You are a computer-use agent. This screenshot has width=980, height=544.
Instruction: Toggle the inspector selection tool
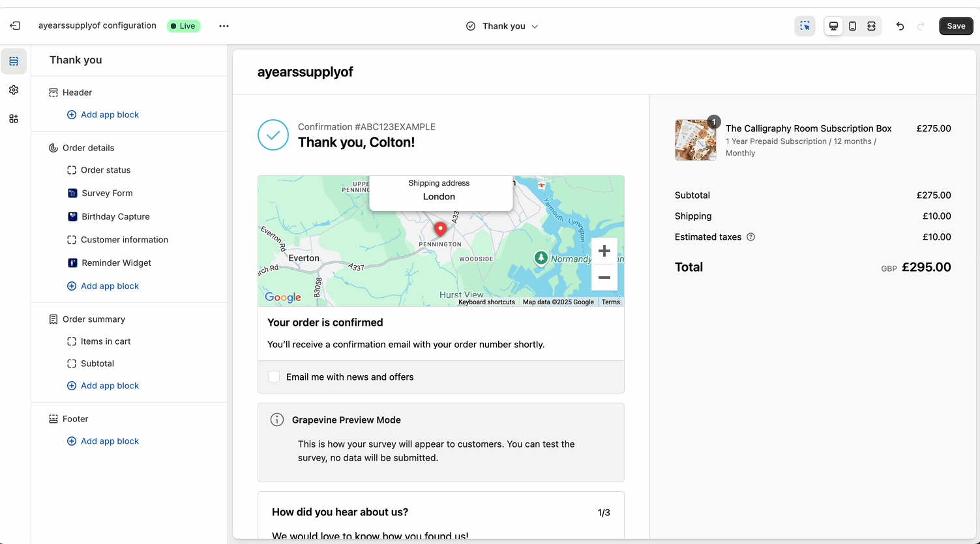(805, 26)
